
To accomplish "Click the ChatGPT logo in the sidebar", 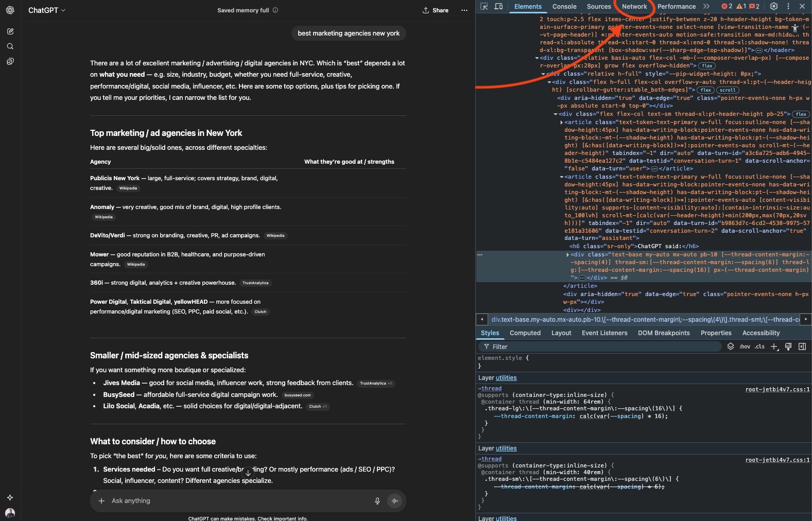I will [x=10, y=10].
